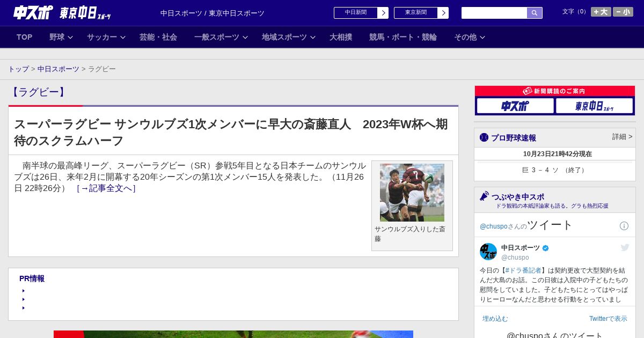The height and width of the screenshot is (338, 644).
Task: Click 記事全文へ link
Action: (x=106, y=188)
